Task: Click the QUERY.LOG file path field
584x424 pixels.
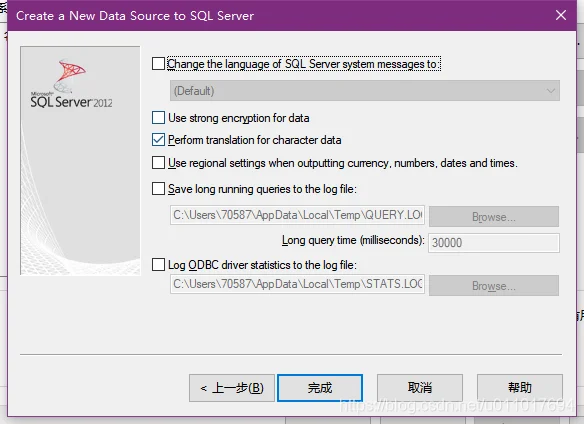Action: coord(297,215)
